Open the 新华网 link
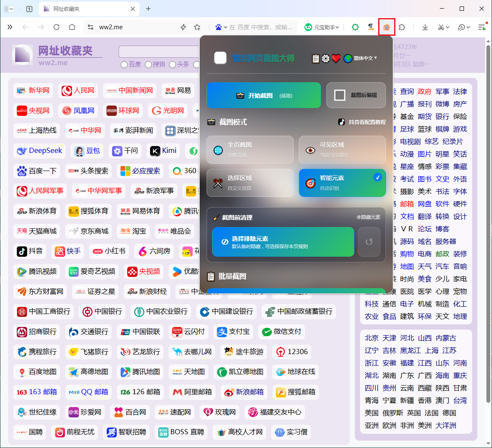Screen dimensions: 492x448 [x=33, y=90]
